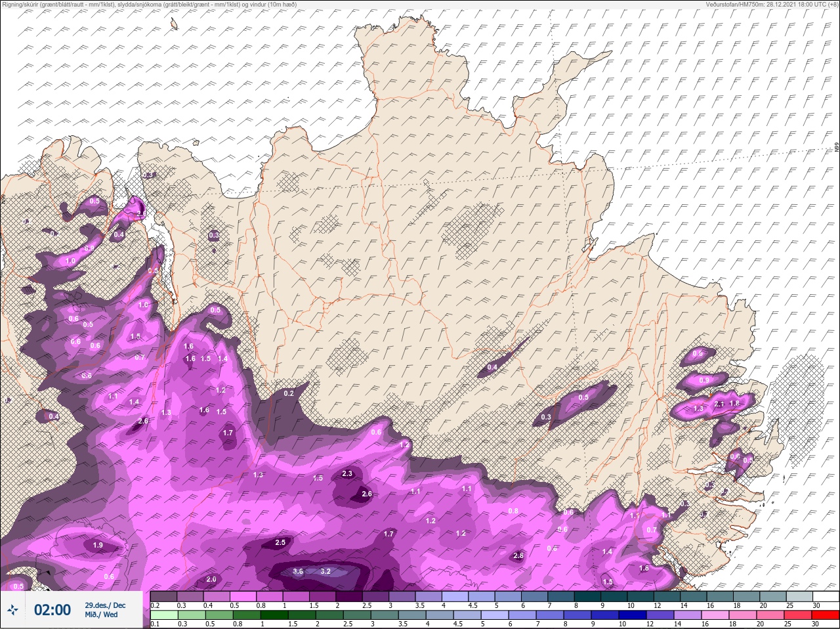Click the 2.1 precipitation value on the map
The width and height of the screenshot is (840, 629).
pos(719,404)
